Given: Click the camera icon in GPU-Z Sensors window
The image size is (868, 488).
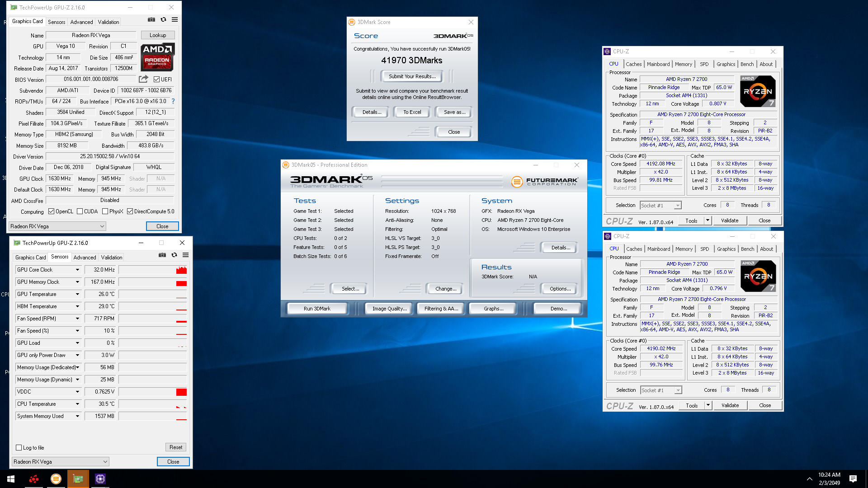Looking at the screenshot, I should point(162,255).
